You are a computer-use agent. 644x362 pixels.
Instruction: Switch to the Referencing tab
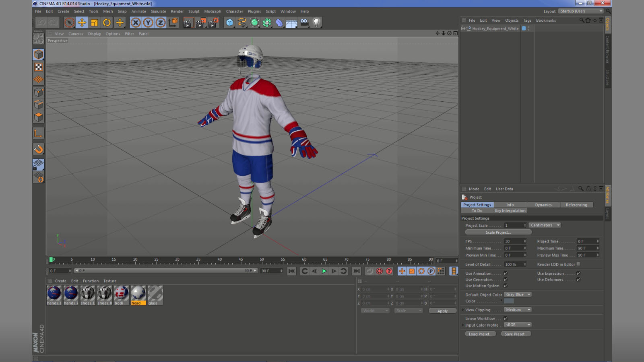tap(576, 205)
